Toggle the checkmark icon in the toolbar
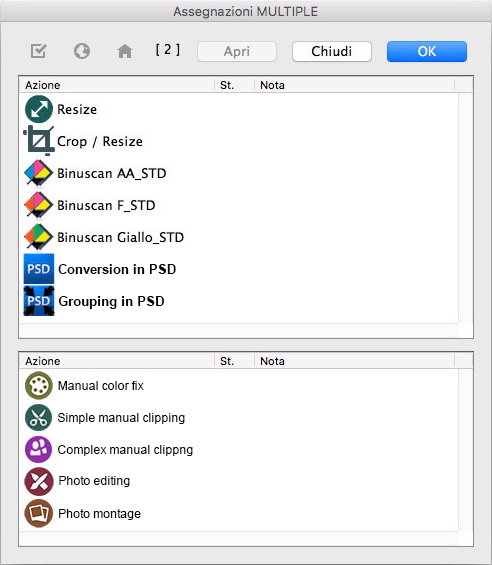The width and height of the screenshot is (492, 565). pyautogui.click(x=39, y=51)
